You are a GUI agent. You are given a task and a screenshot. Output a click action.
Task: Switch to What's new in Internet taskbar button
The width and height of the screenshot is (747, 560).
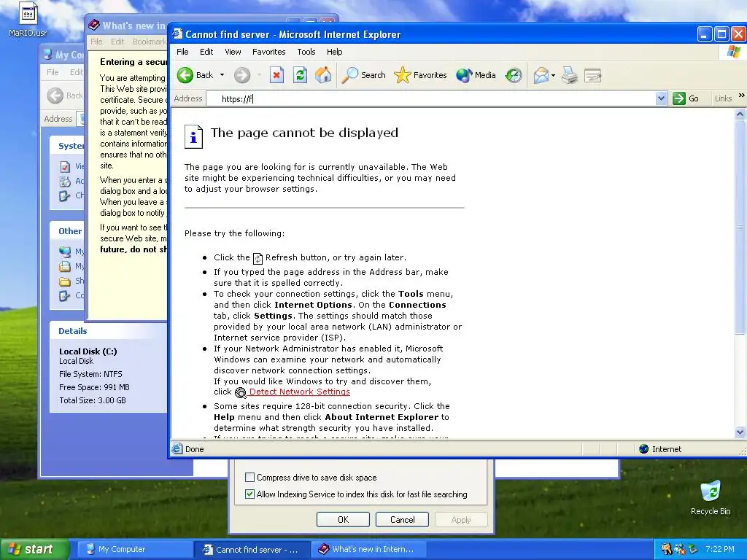coord(369,549)
